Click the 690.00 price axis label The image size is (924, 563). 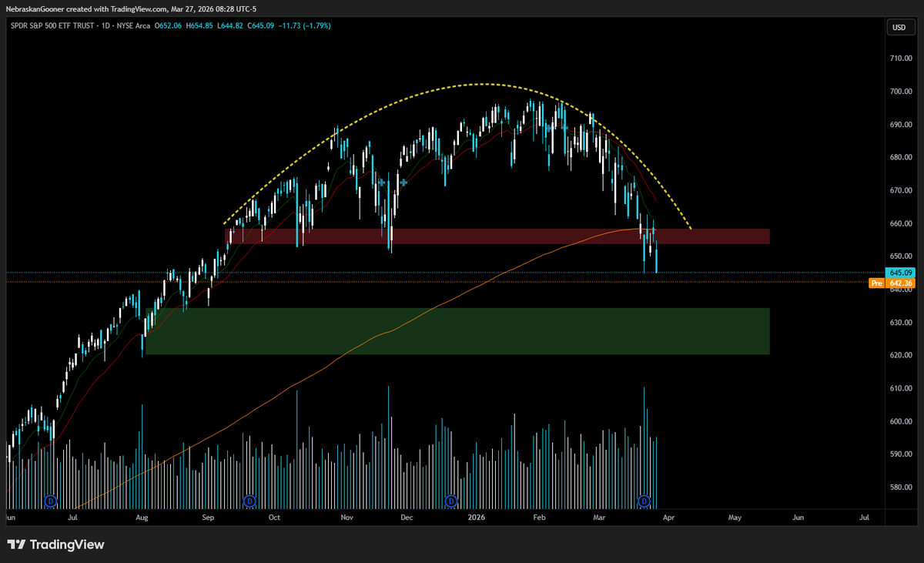click(x=901, y=125)
